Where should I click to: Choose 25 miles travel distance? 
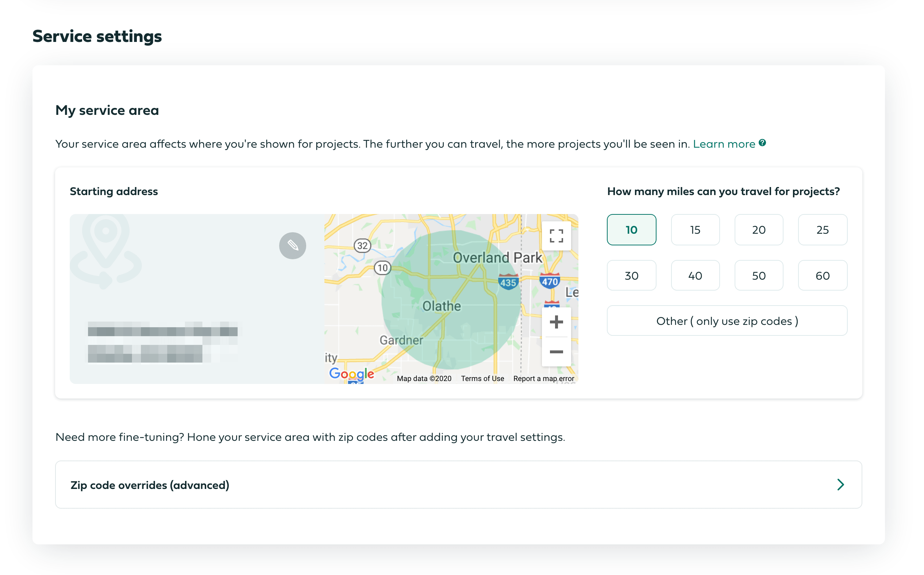click(x=822, y=230)
